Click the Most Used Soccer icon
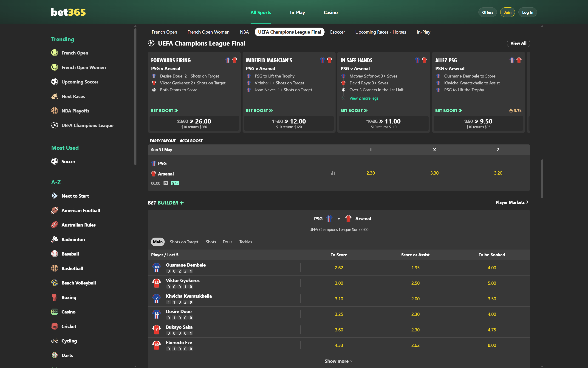The height and width of the screenshot is (368, 588). 55,161
